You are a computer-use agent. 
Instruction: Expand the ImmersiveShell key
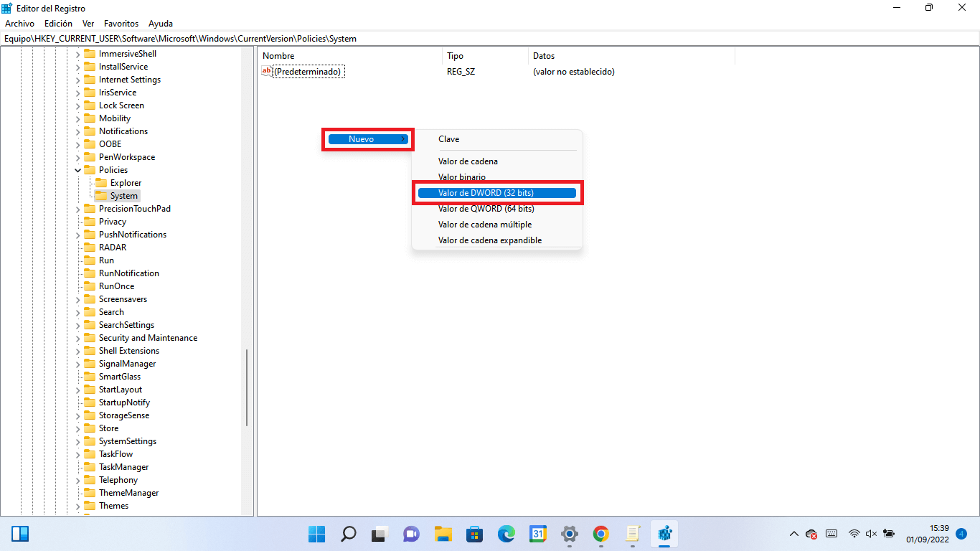(78, 54)
